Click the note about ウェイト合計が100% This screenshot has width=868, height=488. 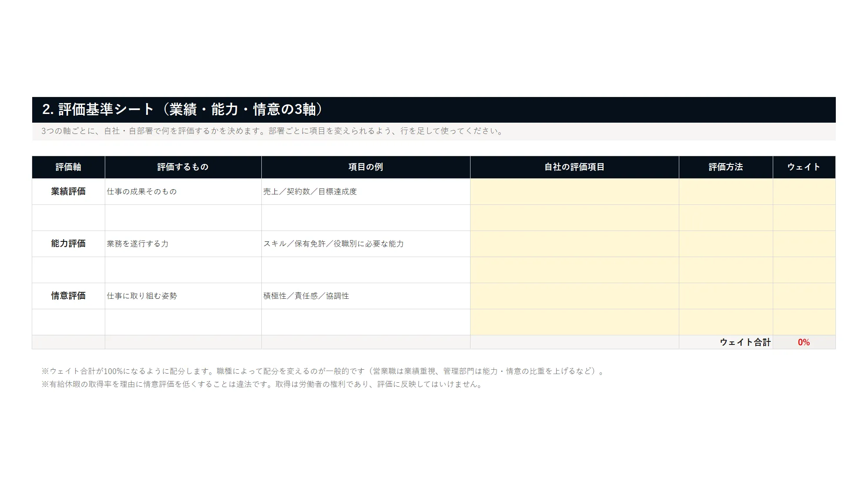tap(323, 371)
